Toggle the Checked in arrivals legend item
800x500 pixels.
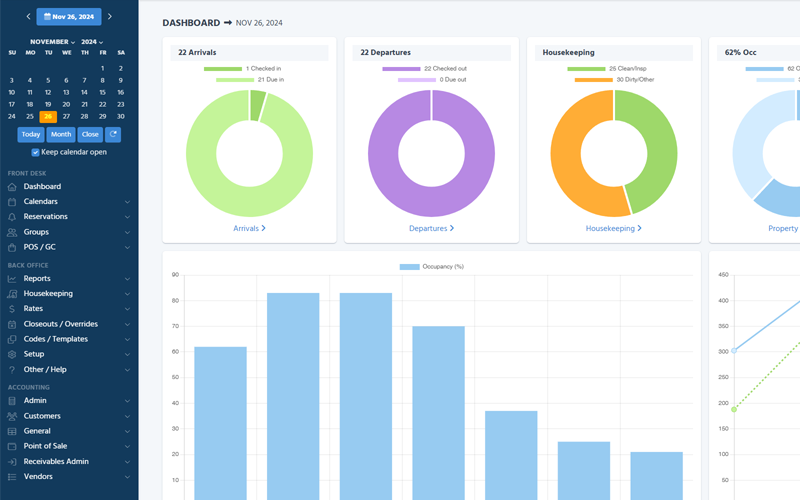point(223,69)
